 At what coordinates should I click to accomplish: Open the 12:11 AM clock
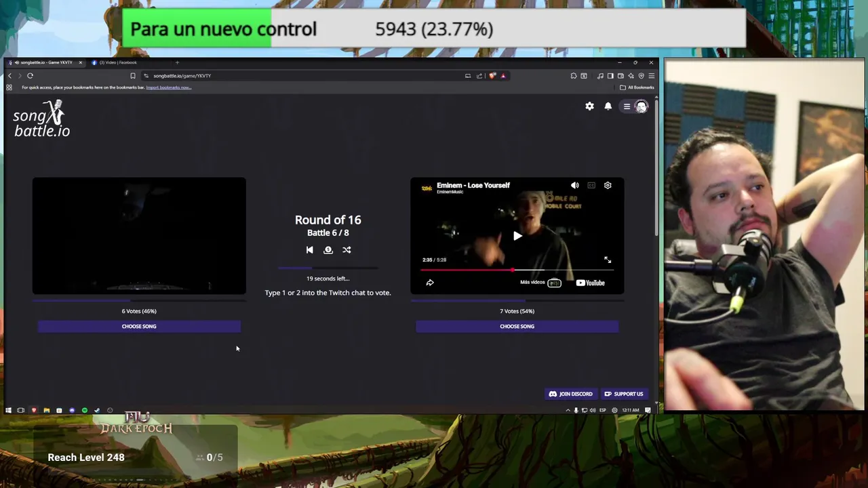coord(631,410)
